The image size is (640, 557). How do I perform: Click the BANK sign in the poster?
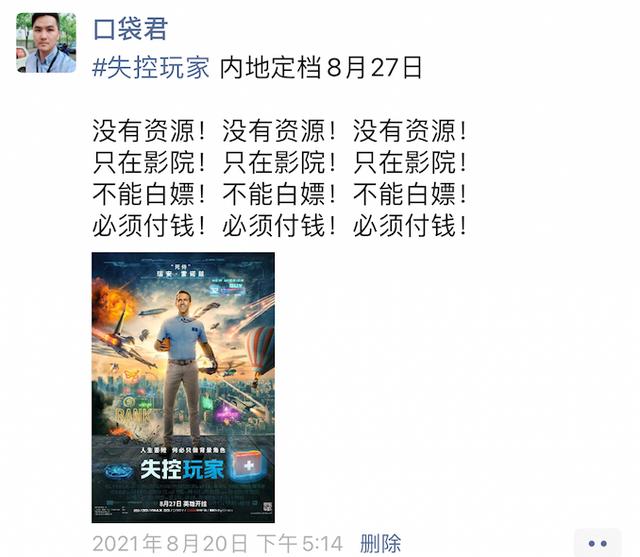pyautogui.click(x=133, y=415)
